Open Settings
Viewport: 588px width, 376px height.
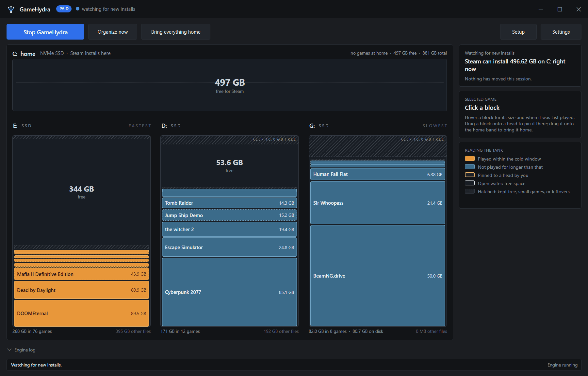pyautogui.click(x=561, y=32)
